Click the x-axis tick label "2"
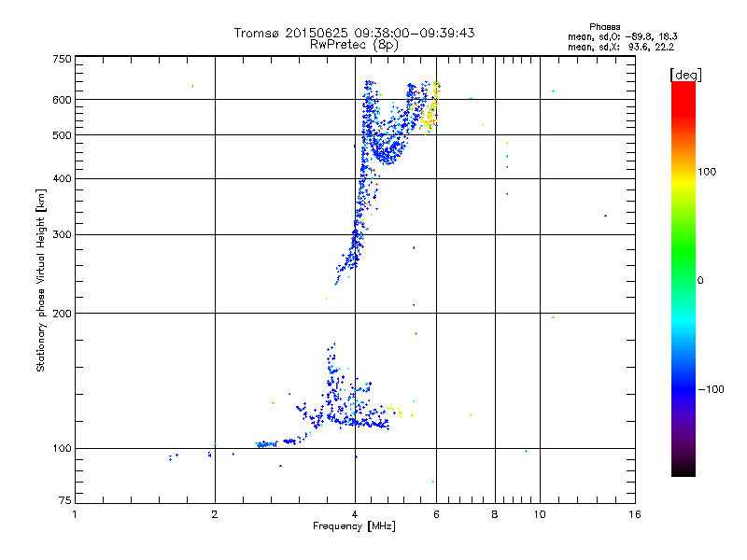This screenshot has width=747, height=560. point(215,514)
